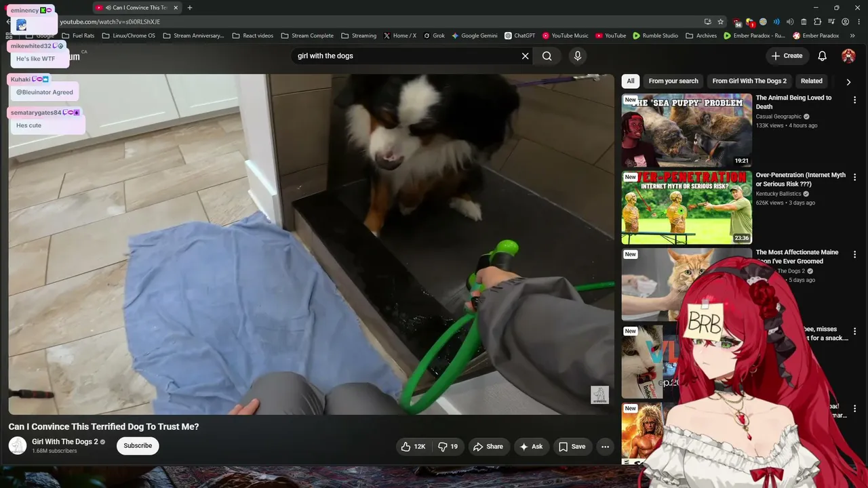Select the All filter chip
This screenshot has width=868, height=488.
click(631, 81)
